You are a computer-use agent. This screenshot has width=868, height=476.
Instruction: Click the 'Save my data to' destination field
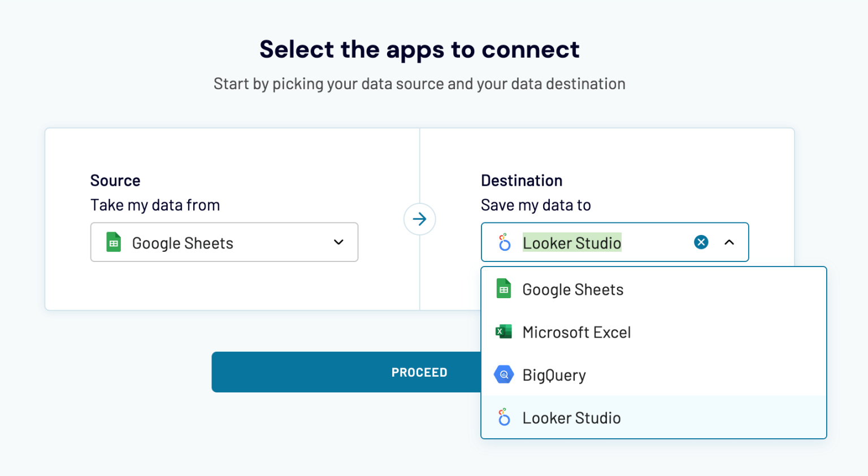click(615, 242)
